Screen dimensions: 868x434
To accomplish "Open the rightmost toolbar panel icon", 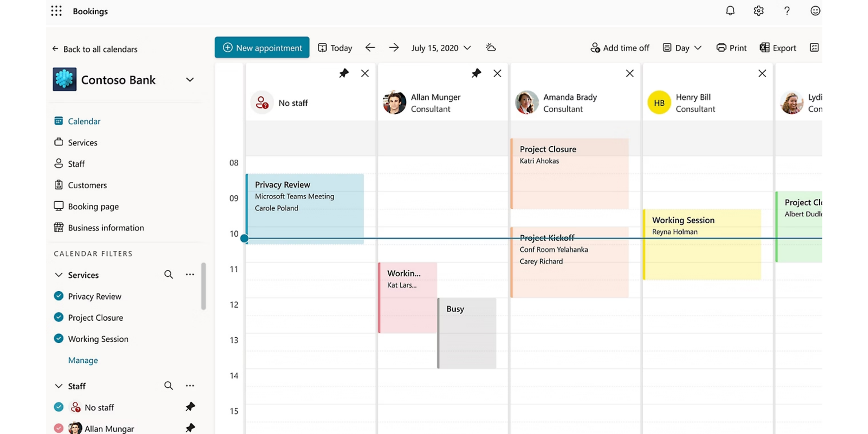I will 814,48.
